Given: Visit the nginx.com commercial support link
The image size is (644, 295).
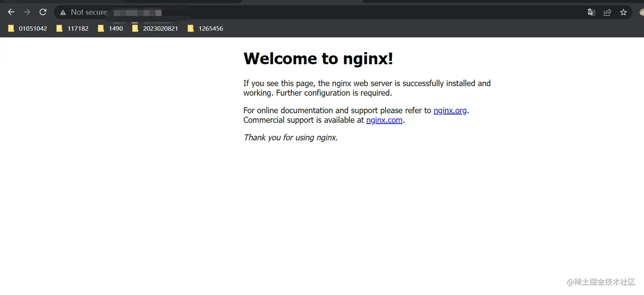Looking at the screenshot, I should pos(384,120).
